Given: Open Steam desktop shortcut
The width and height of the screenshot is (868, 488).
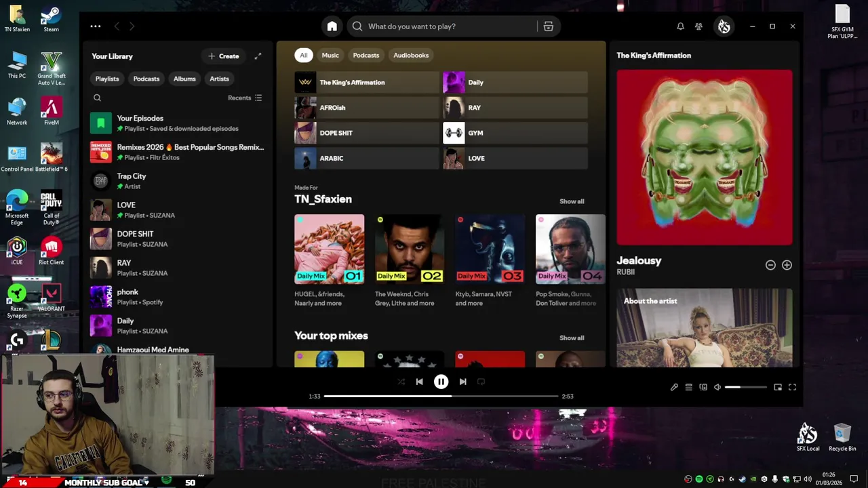Looking at the screenshot, I should [51, 20].
